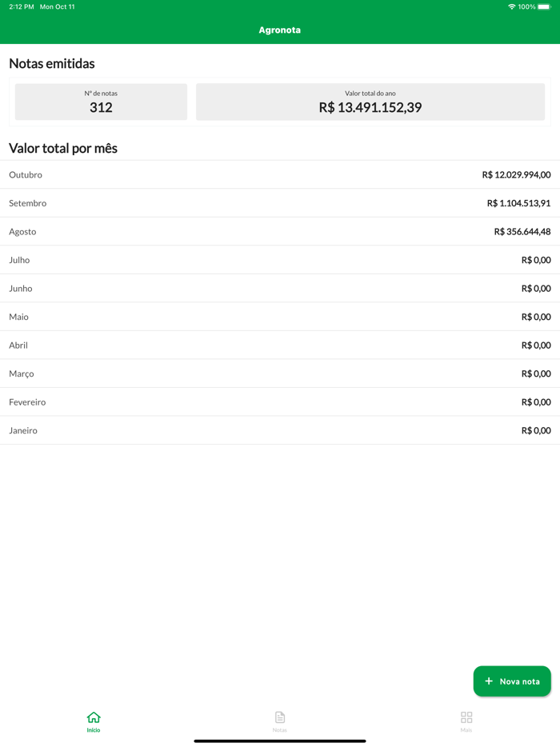Select the Fevereiro row
The width and height of the screenshot is (560, 747).
tap(280, 402)
